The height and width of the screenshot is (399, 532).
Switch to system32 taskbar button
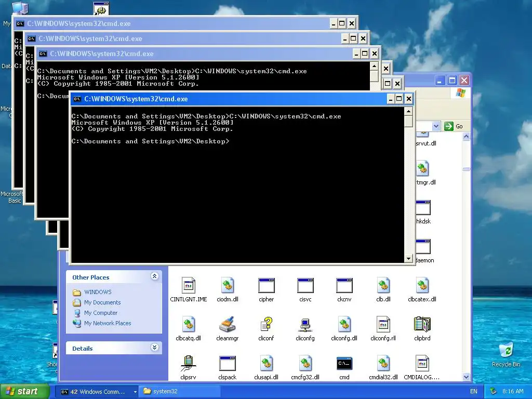(180, 391)
